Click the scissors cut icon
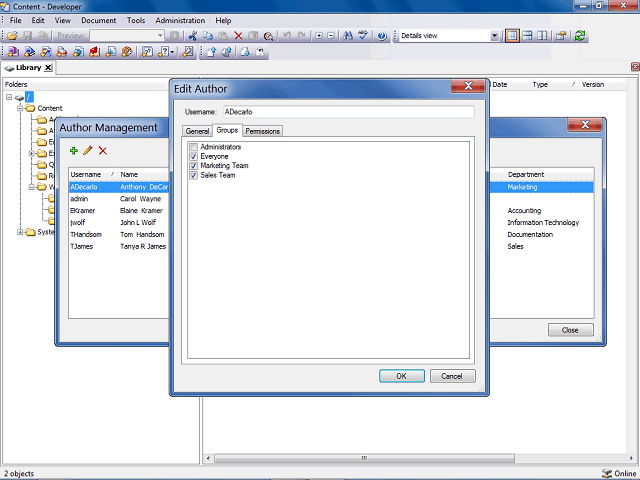 pos(193,36)
